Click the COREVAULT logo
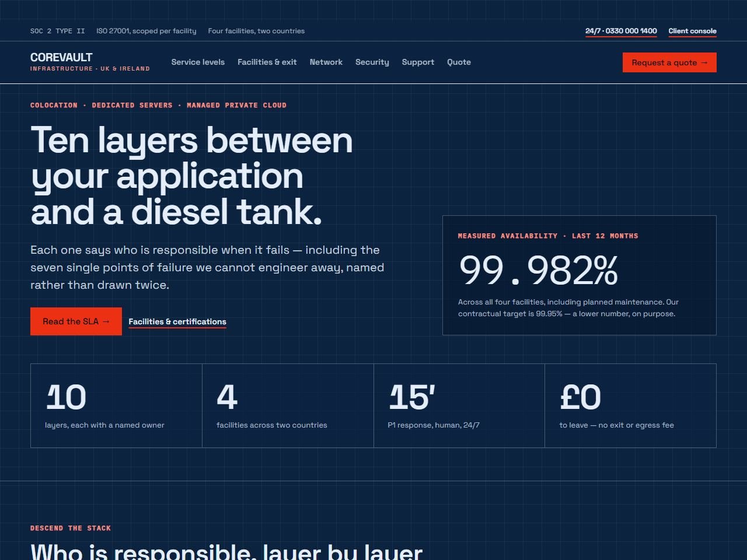747x560 pixels. 61,57
